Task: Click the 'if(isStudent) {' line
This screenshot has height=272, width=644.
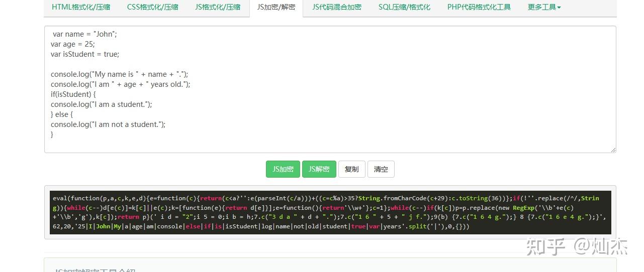Action: point(73,94)
